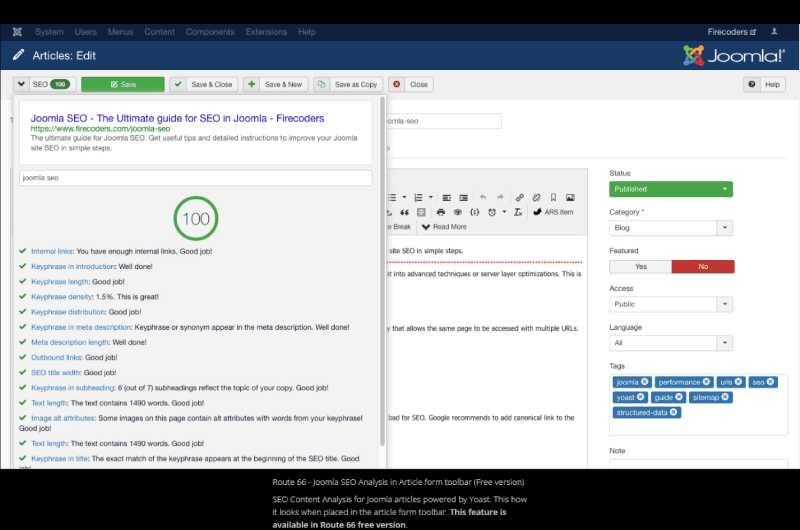The width and height of the screenshot is (800, 530).
Task: Increase indent in editor toolbar
Action: 463,197
